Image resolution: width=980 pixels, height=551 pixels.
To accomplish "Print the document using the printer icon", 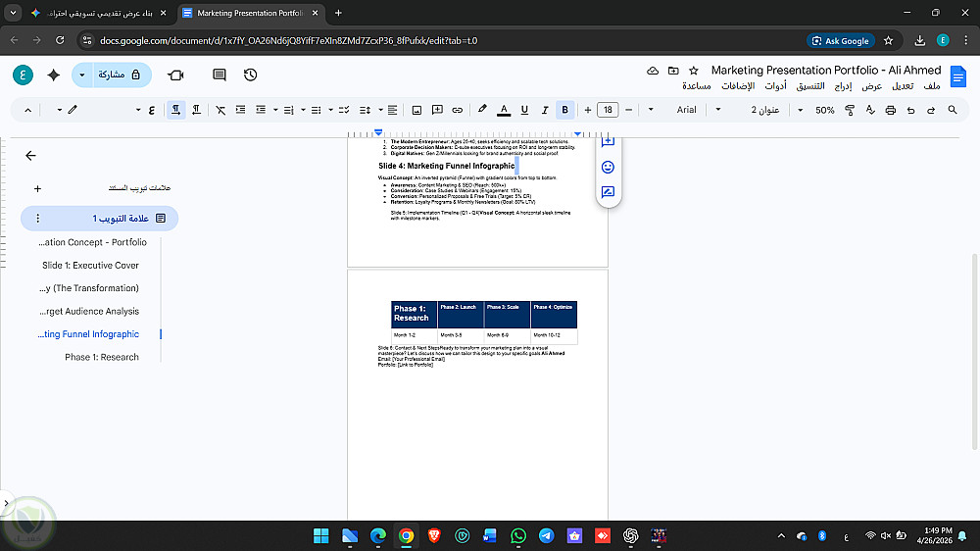I will (x=890, y=110).
